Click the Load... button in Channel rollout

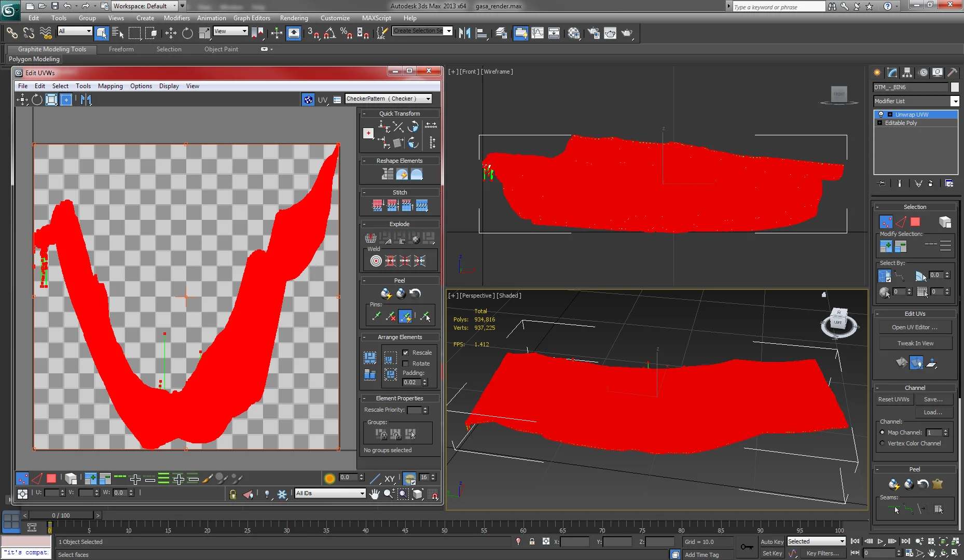tap(933, 412)
